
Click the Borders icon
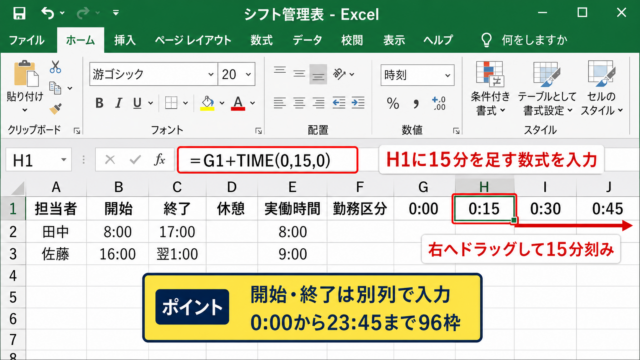(171, 103)
